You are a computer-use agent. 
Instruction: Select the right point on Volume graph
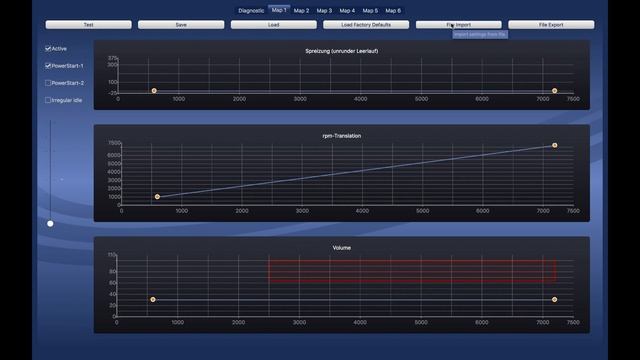click(554, 300)
